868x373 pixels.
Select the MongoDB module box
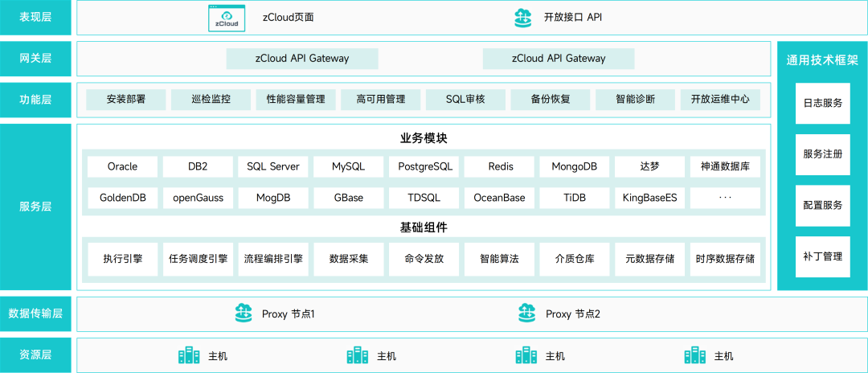[575, 166]
